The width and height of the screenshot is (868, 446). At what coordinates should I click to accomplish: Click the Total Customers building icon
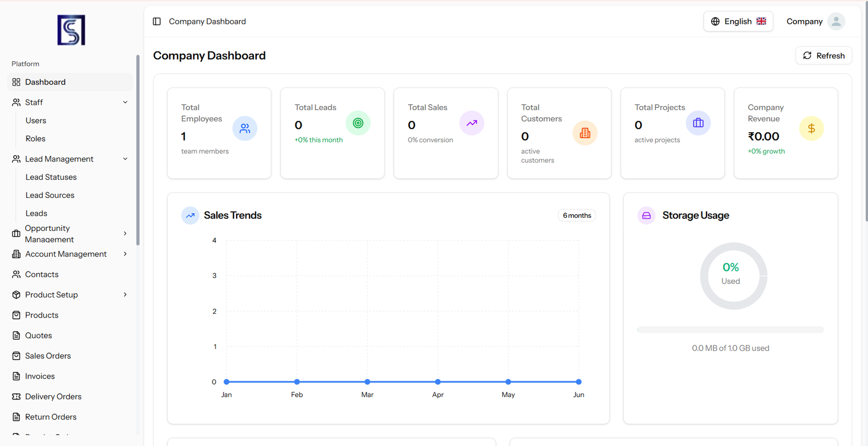585,133
